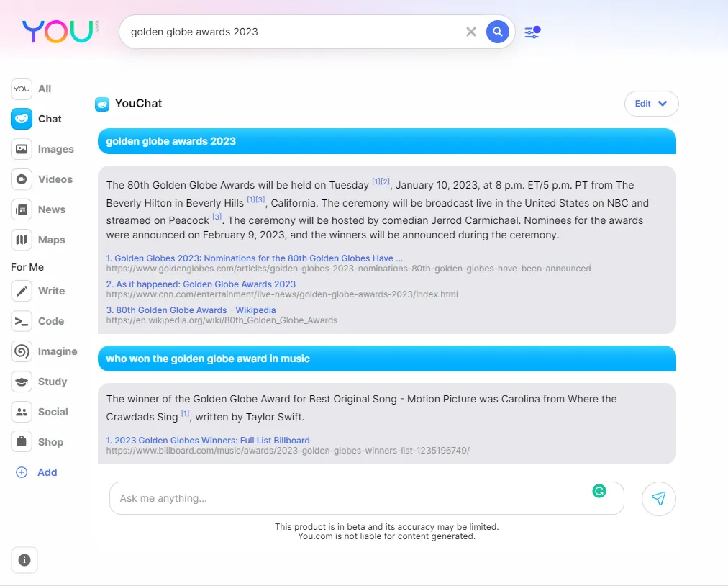The width and height of the screenshot is (728, 586).
Task: Open the Imagine spiral icon
Action: tap(22, 351)
